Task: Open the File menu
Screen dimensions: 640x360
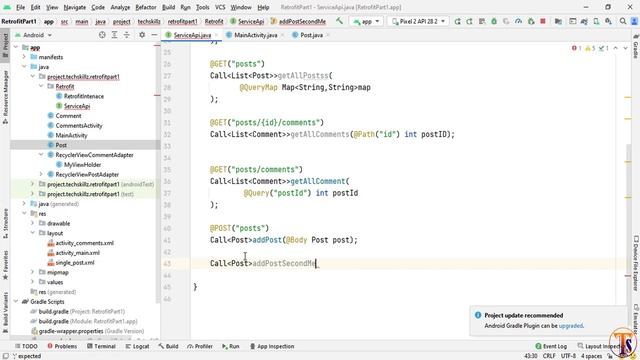Action: (x=20, y=7)
